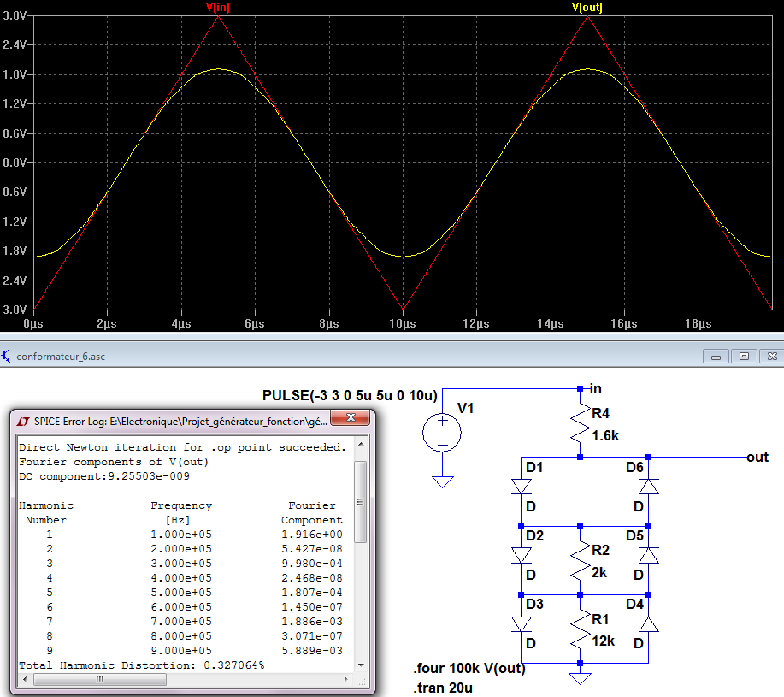Click the V1 source name label
The image size is (784, 697).
pyautogui.click(x=465, y=408)
